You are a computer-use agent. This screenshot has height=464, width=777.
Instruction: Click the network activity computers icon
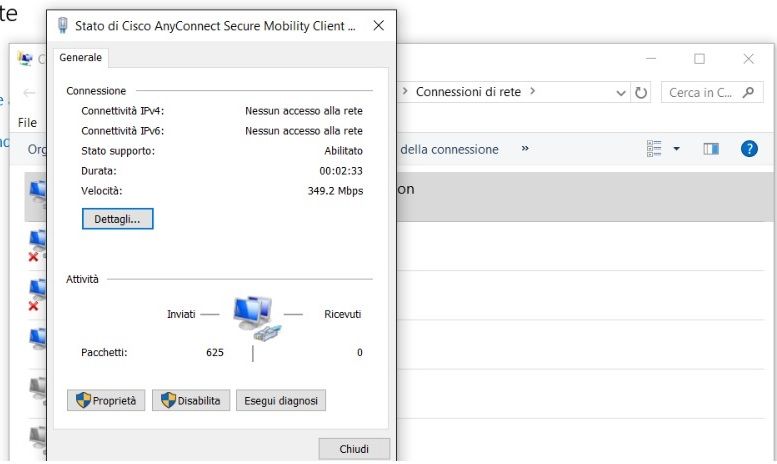point(257,318)
